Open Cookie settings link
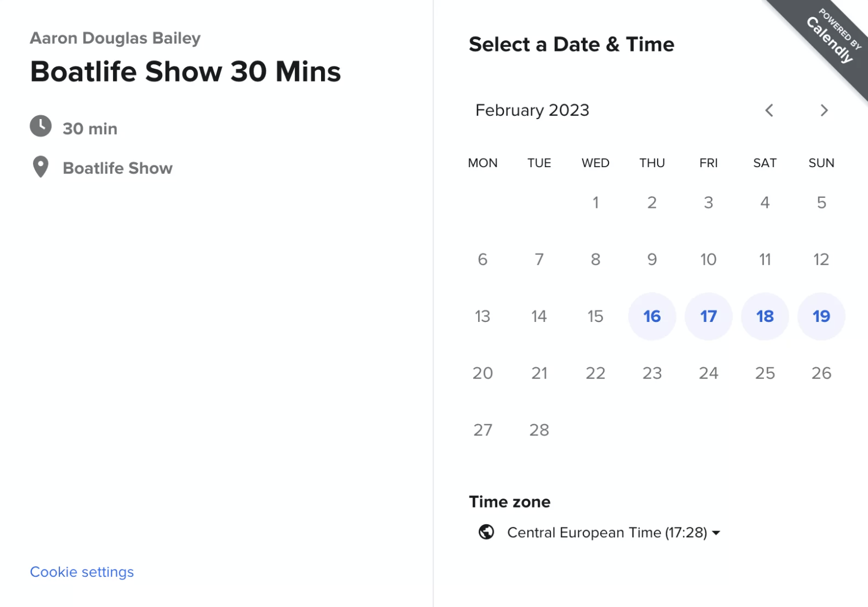The width and height of the screenshot is (868, 607). click(82, 572)
